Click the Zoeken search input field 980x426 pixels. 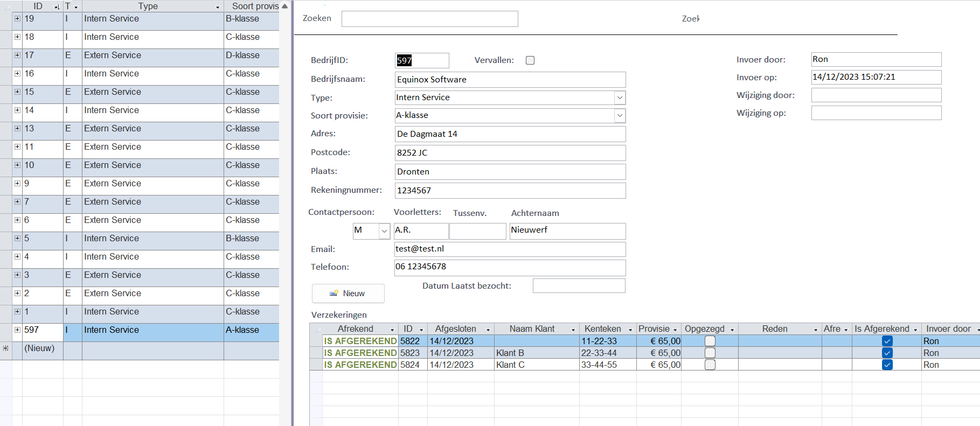pos(430,19)
